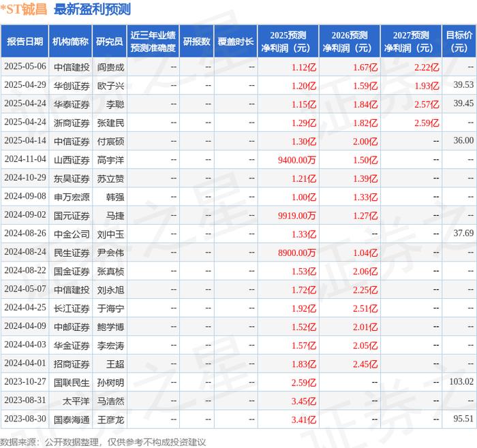Click the 数据来源 disclaimer footnote
Screen dimensions: 477x448
[x=103, y=442]
